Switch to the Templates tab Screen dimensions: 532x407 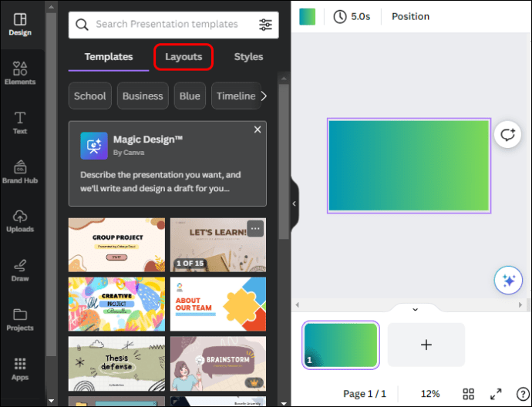(x=109, y=56)
